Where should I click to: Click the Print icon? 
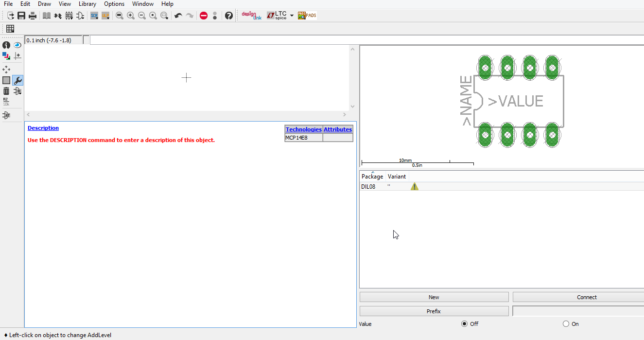tap(33, 16)
